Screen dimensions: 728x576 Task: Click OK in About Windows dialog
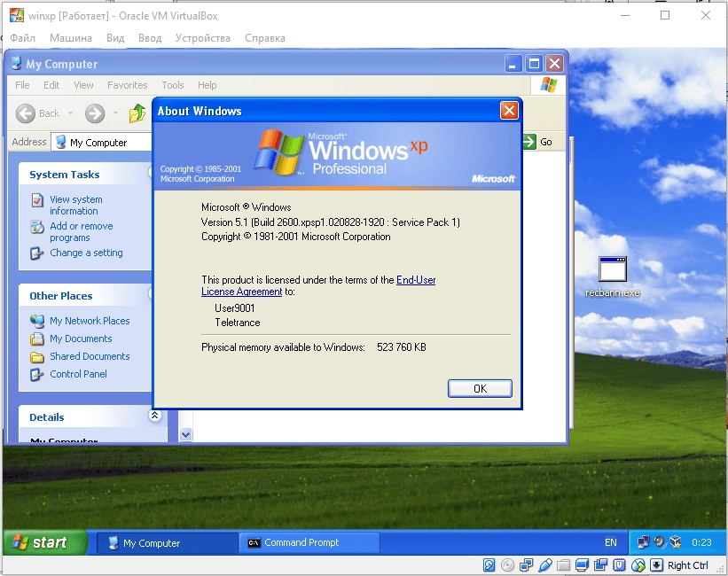pos(480,388)
